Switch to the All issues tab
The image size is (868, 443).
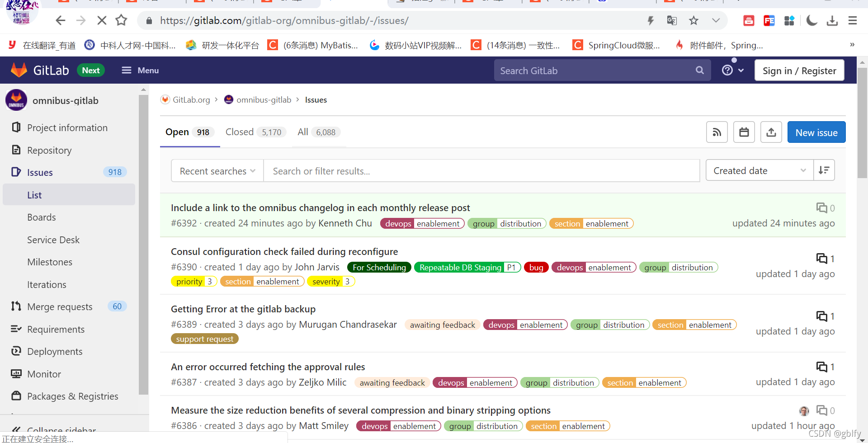pos(319,132)
